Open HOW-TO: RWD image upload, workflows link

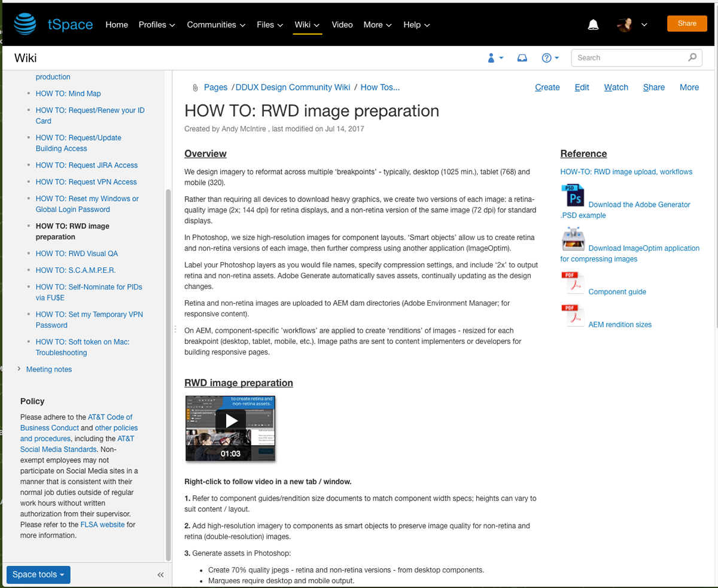point(626,172)
